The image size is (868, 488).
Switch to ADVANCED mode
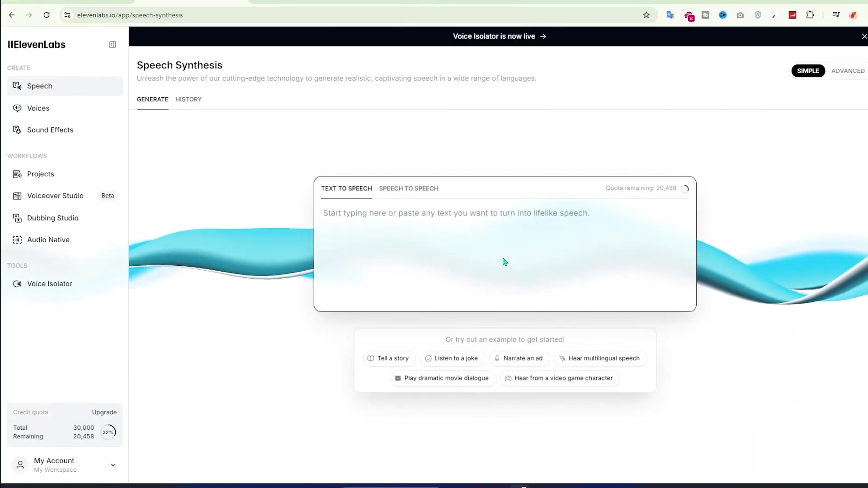click(x=848, y=71)
